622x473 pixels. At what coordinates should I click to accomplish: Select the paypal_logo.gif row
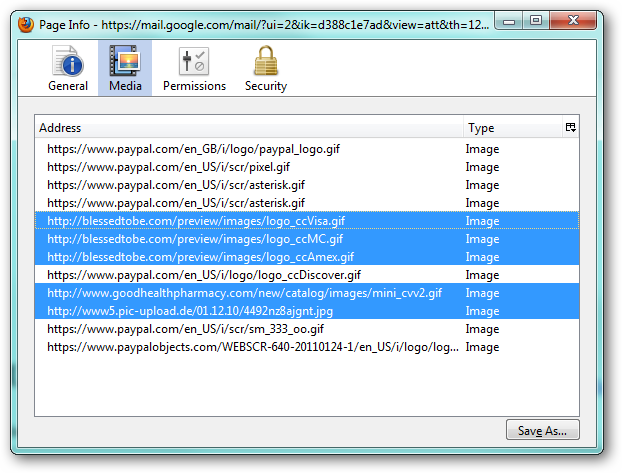[307, 149]
